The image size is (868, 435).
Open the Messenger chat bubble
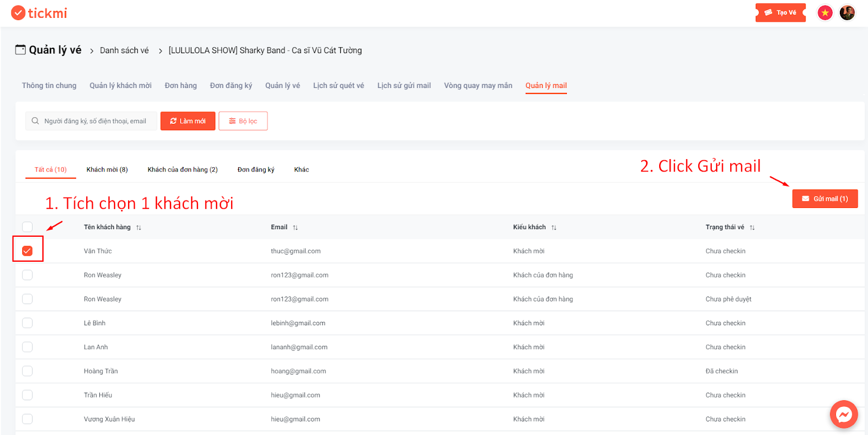click(x=844, y=414)
